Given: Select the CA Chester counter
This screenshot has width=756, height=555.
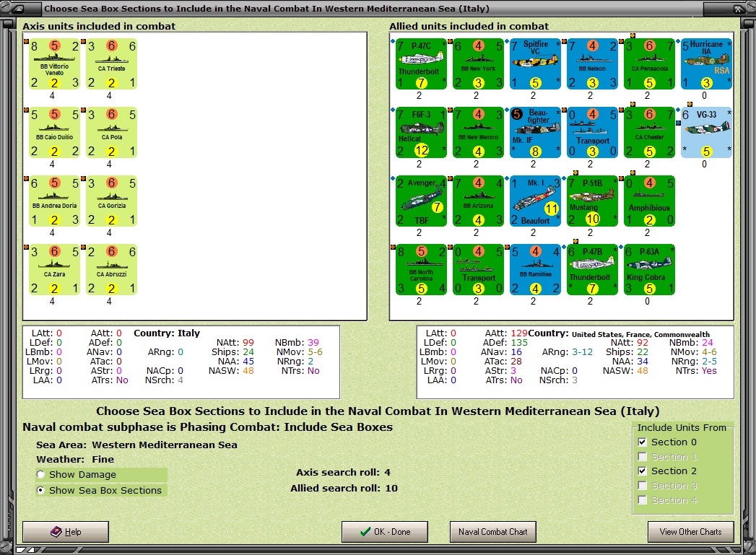Looking at the screenshot, I should click(x=649, y=133).
